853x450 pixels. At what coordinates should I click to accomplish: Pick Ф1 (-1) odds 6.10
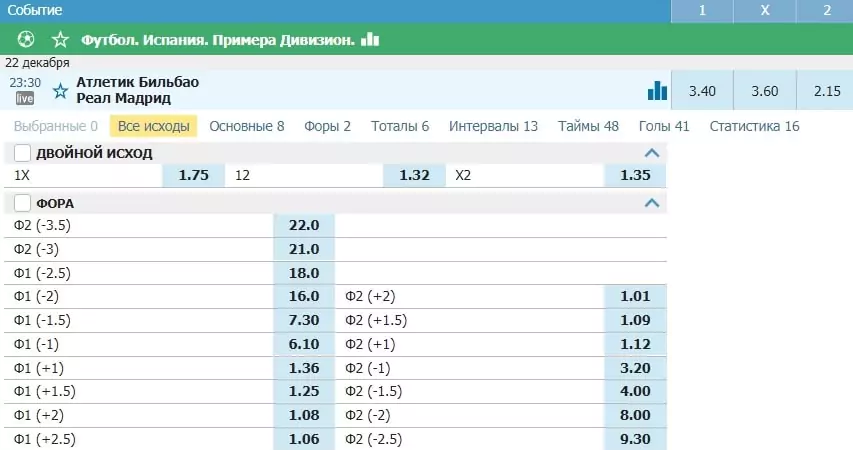(304, 344)
